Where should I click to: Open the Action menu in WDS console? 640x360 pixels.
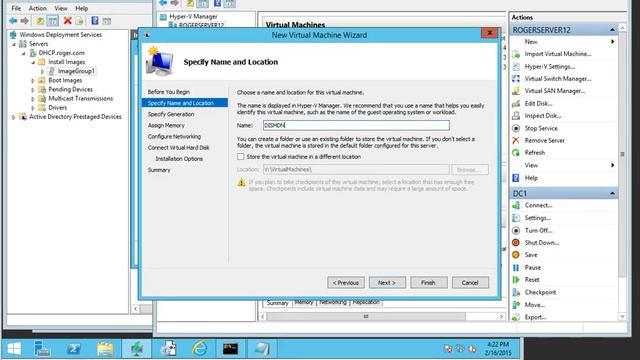tap(38, 8)
